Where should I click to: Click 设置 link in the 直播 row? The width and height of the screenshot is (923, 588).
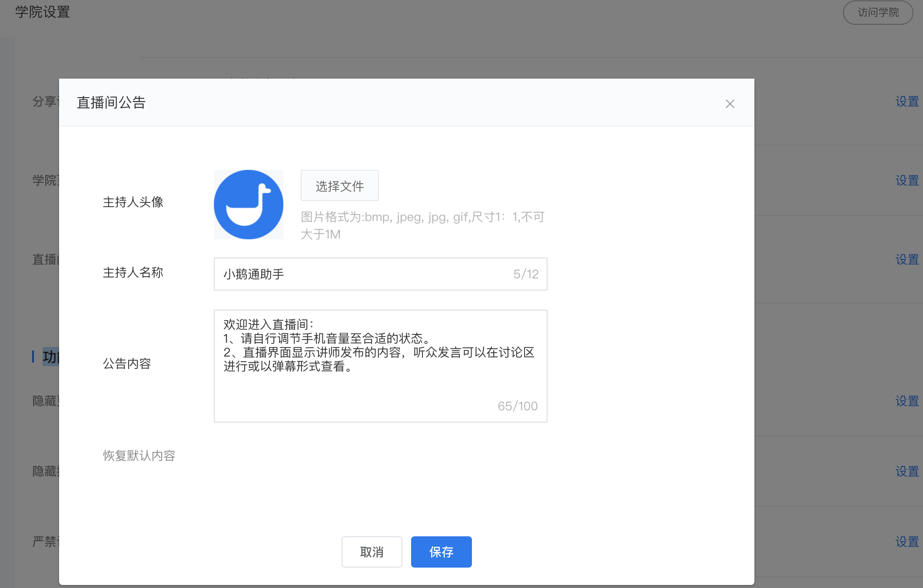pyautogui.click(x=907, y=260)
